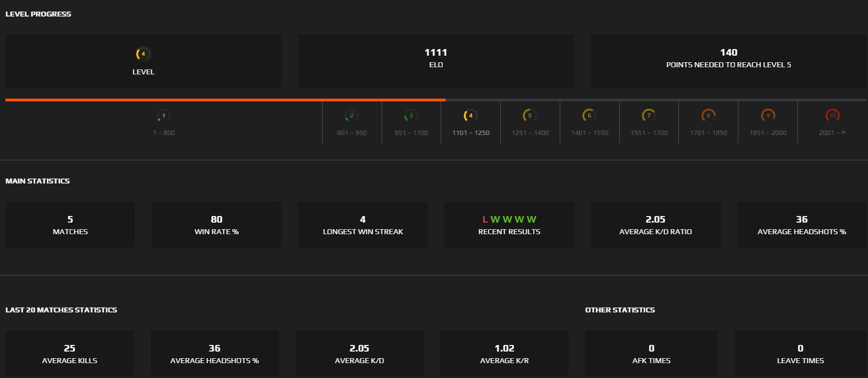Select the orange level 8 skill icon

pos(709,116)
